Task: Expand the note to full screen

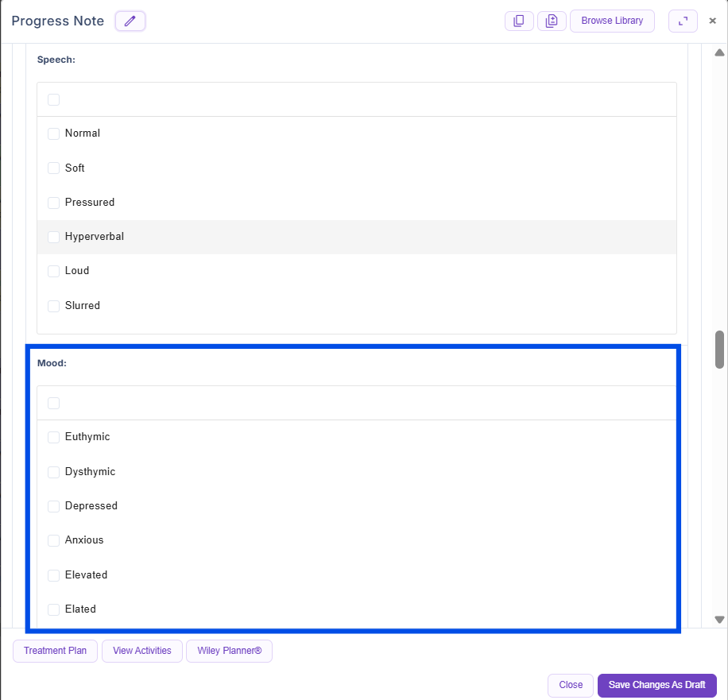Action: click(x=683, y=21)
